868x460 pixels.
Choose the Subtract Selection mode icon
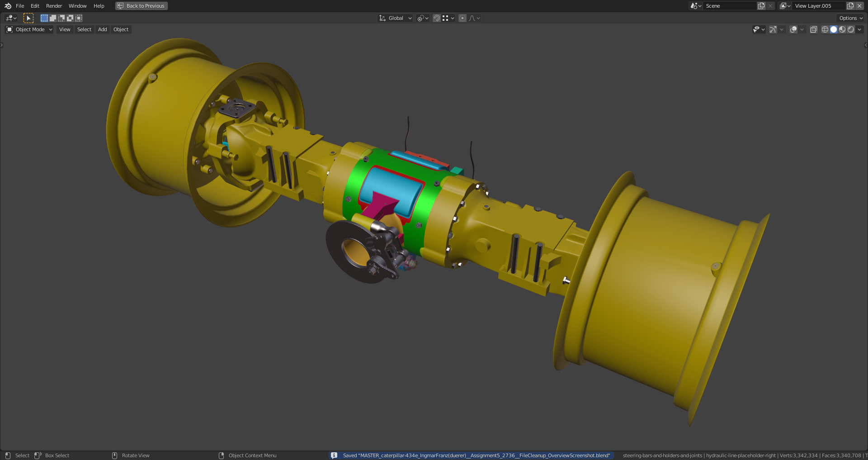pos(61,18)
